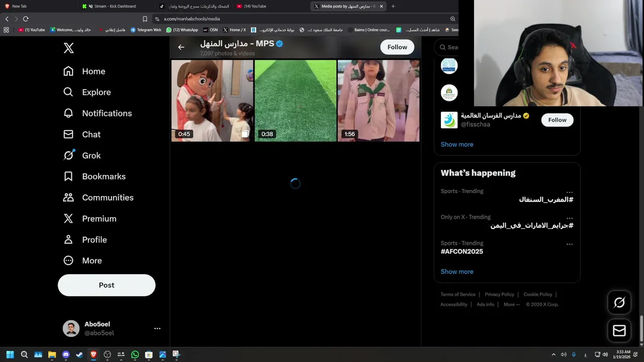Open WhatsApp from the taskbar

[x=135, y=354]
